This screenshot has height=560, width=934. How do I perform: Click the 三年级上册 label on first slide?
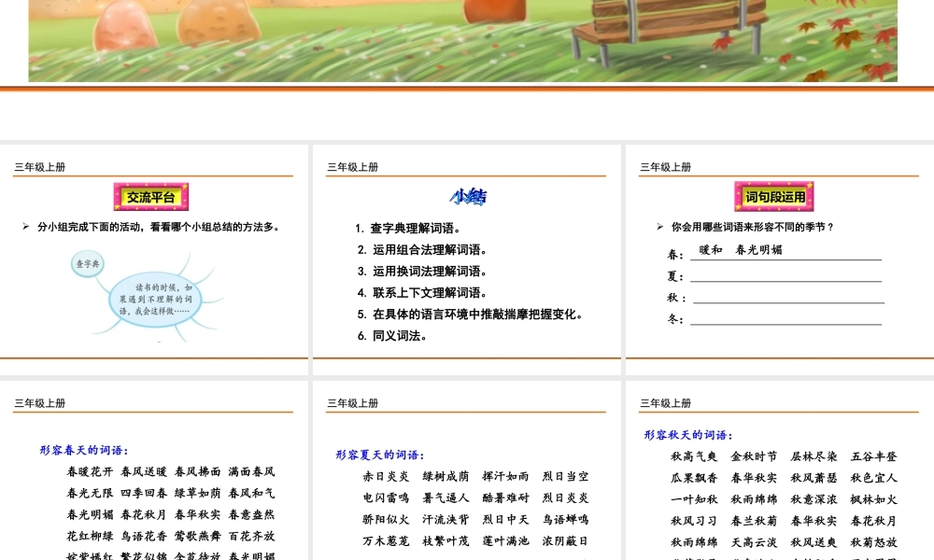pos(40,166)
